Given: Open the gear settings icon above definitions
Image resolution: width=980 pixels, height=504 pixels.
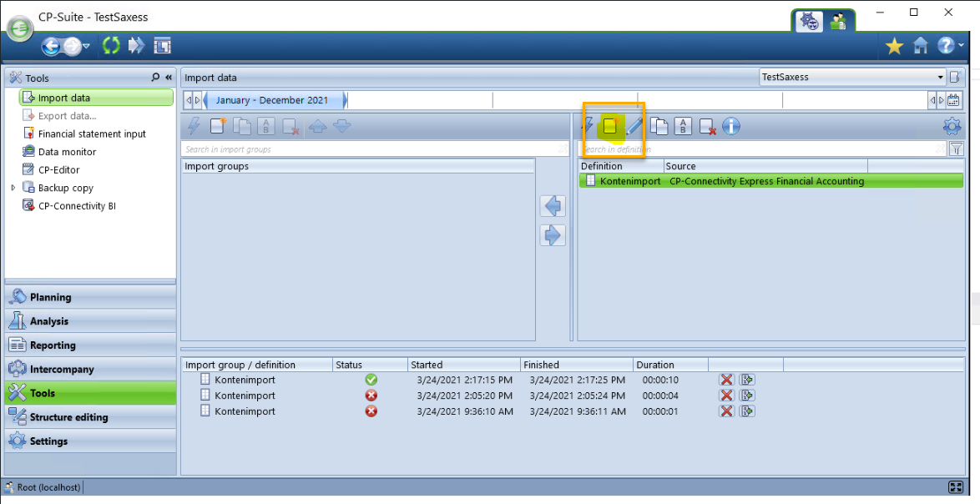Looking at the screenshot, I should 951,127.
